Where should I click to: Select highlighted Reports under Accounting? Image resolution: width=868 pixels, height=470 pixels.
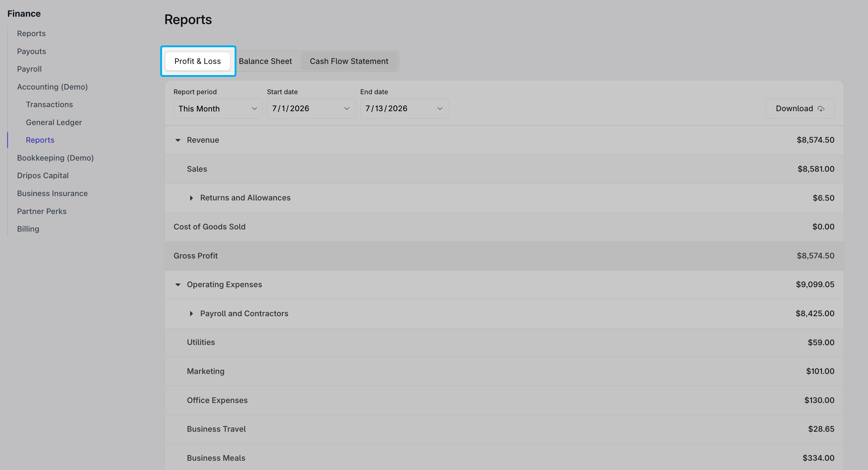[40, 140]
